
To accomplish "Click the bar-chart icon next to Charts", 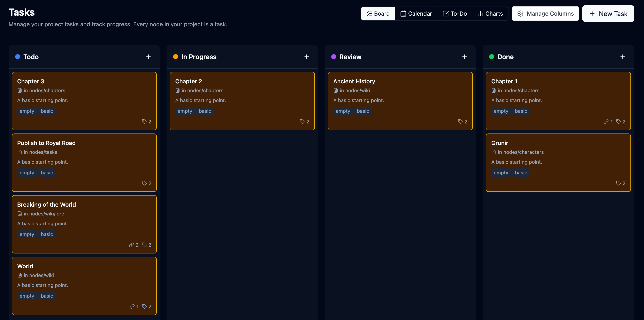I will tap(480, 14).
